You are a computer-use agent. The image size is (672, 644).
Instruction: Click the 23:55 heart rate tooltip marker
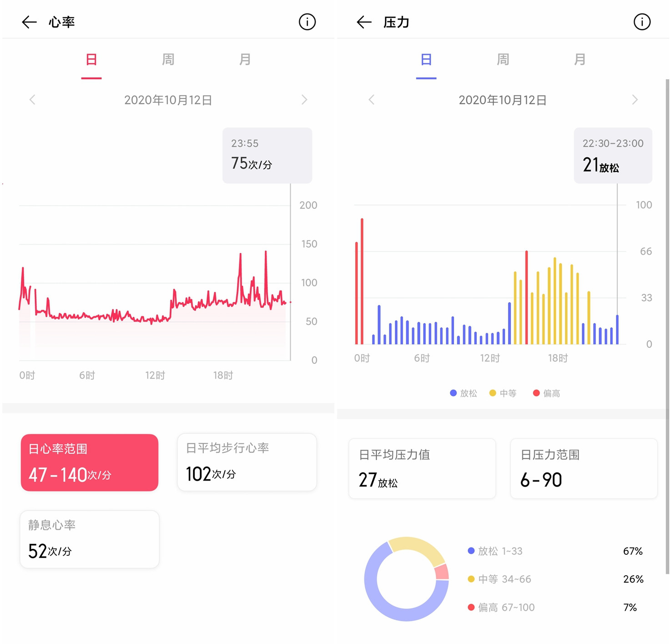point(267,155)
